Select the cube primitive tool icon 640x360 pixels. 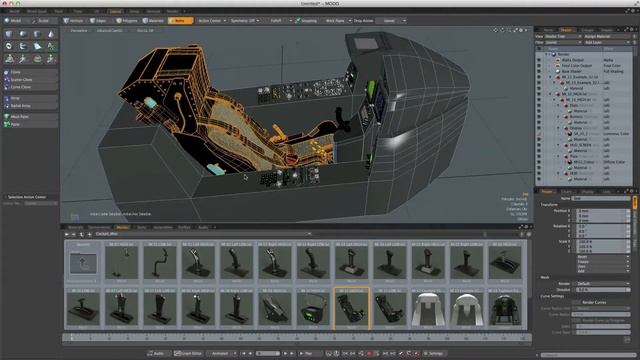9,34
